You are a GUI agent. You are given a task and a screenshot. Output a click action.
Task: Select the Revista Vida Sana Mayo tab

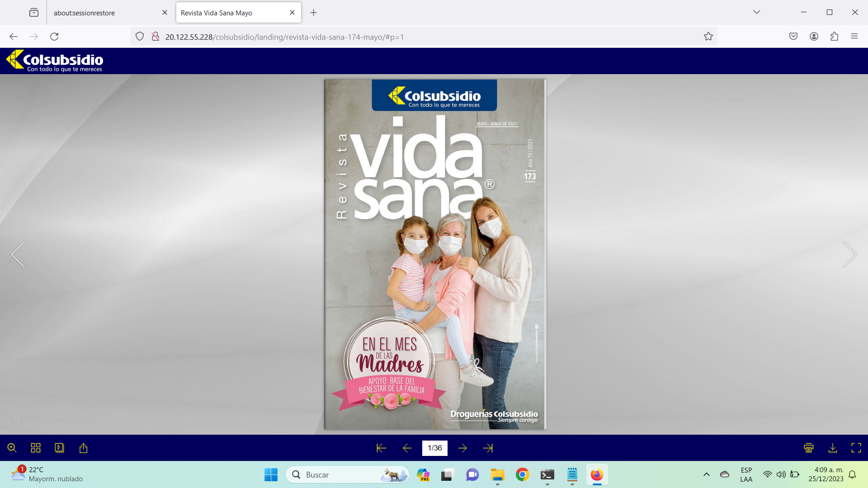point(217,13)
